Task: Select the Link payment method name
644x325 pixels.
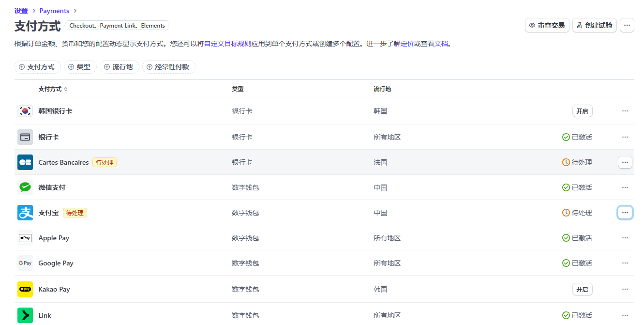Action: 45,315
